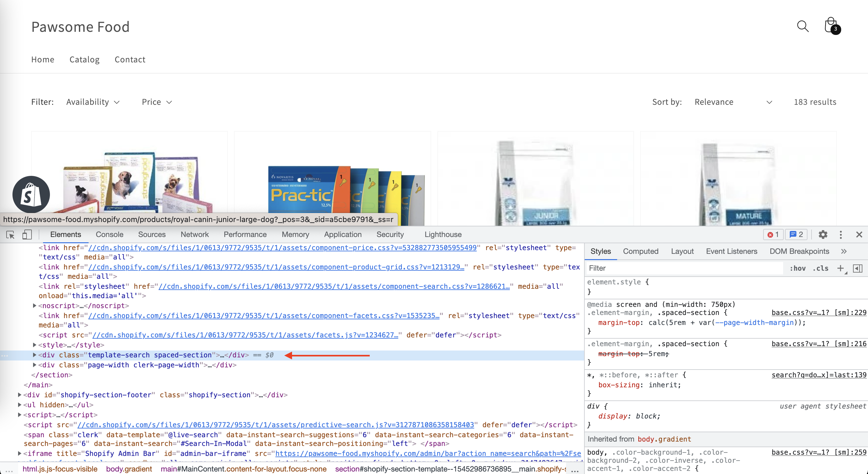Click the Styles Filter input field

click(684, 268)
